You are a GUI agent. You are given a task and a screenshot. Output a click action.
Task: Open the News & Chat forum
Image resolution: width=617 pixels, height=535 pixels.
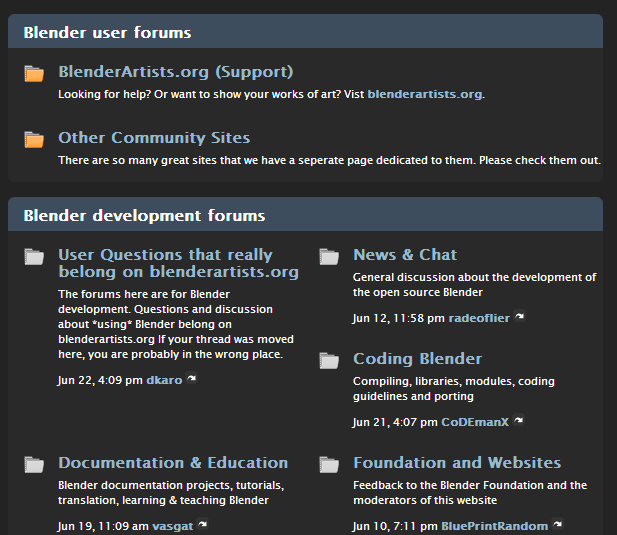click(x=405, y=255)
